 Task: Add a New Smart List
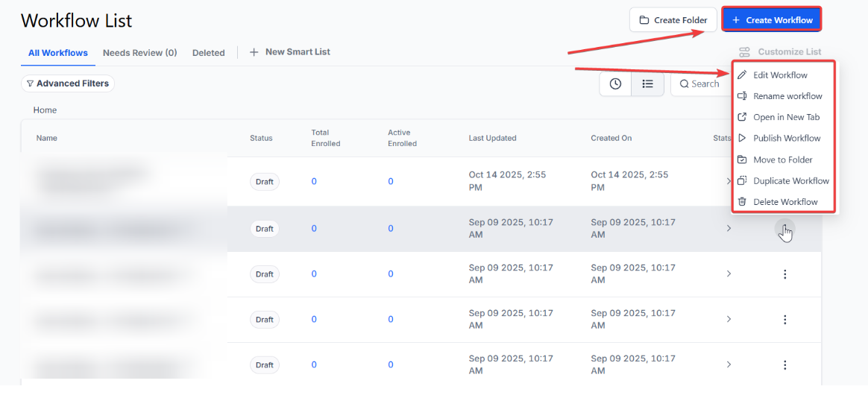[290, 52]
